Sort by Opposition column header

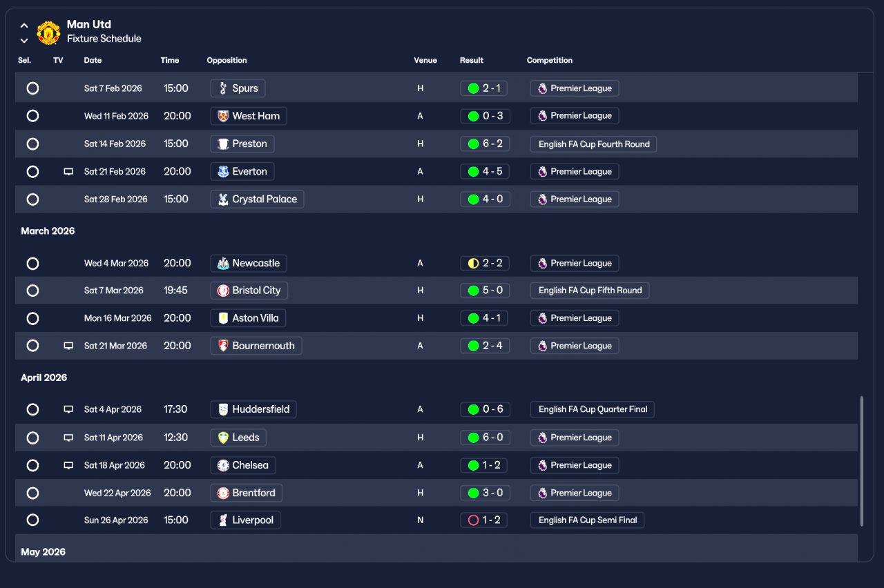click(x=227, y=61)
